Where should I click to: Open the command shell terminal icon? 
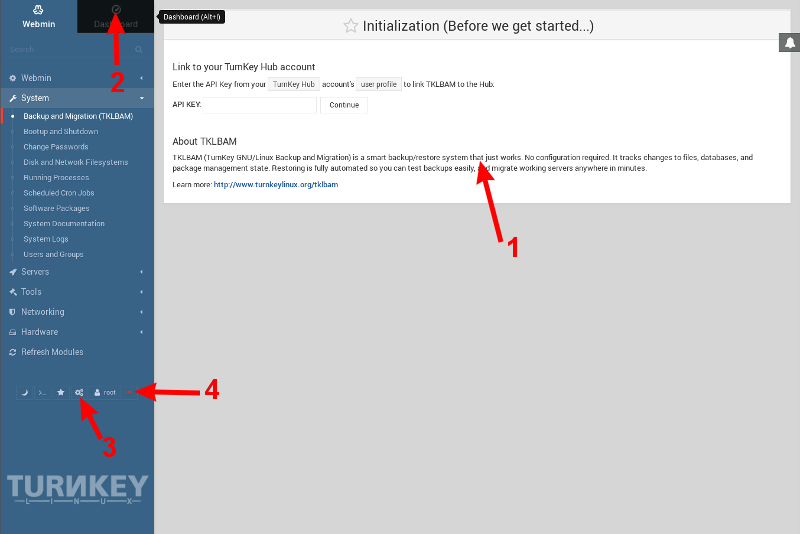point(42,393)
